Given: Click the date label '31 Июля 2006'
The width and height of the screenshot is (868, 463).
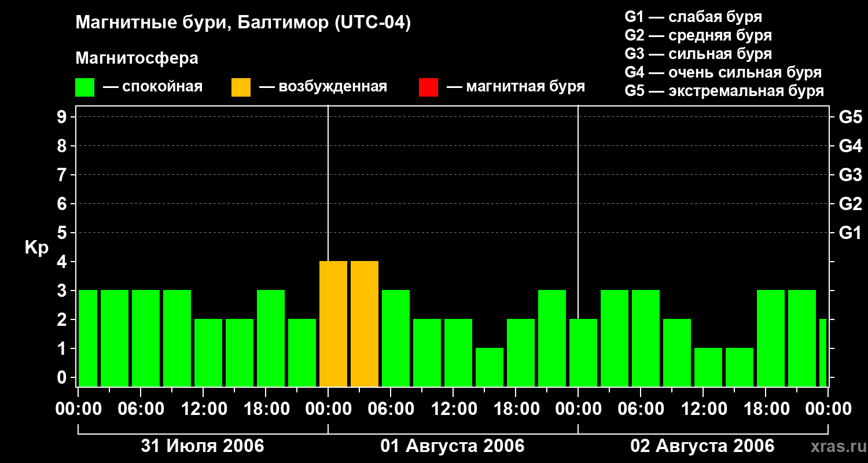Looking at the screenshot, I should 203,446.
